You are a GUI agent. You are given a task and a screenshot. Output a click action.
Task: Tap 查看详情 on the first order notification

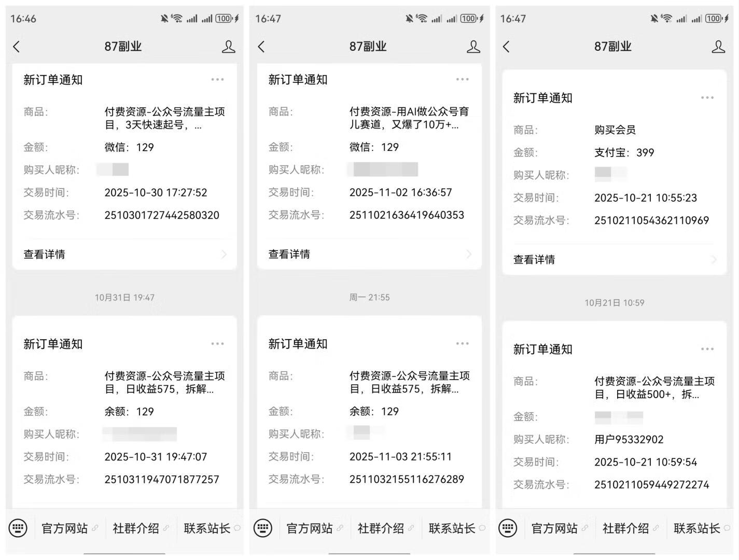pyautogui.click(x=44, y=254)
